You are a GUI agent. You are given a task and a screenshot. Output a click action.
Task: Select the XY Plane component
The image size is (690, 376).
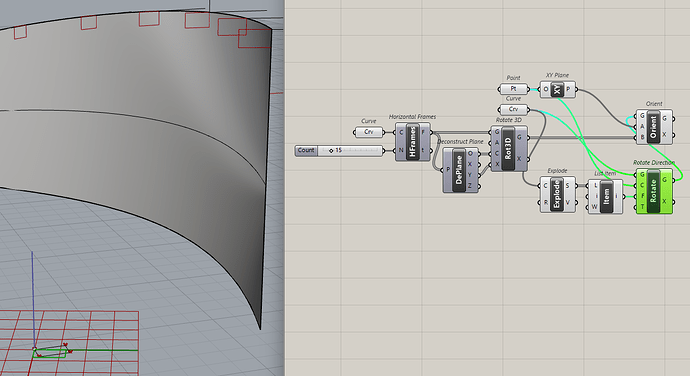coord(558,89)
